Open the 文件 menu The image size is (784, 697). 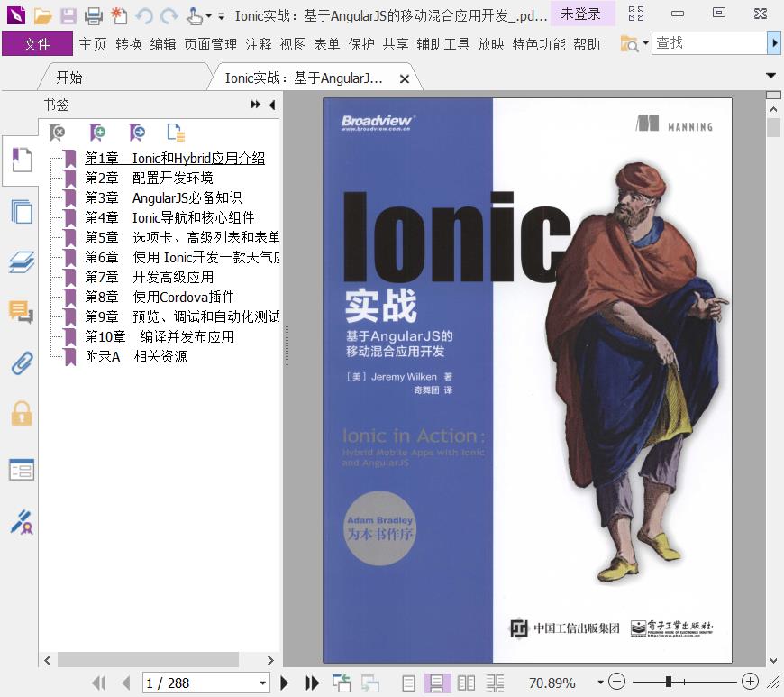(37, 44)
